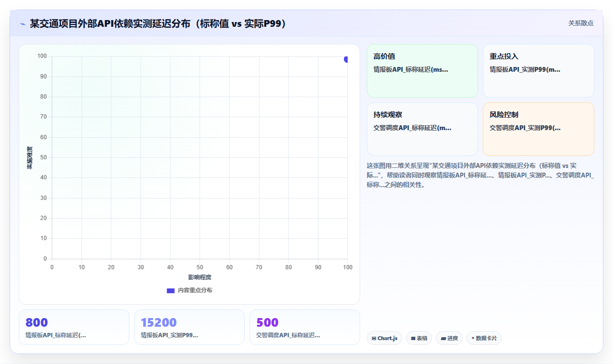Click y-axis tick label 90

[44, 77]
